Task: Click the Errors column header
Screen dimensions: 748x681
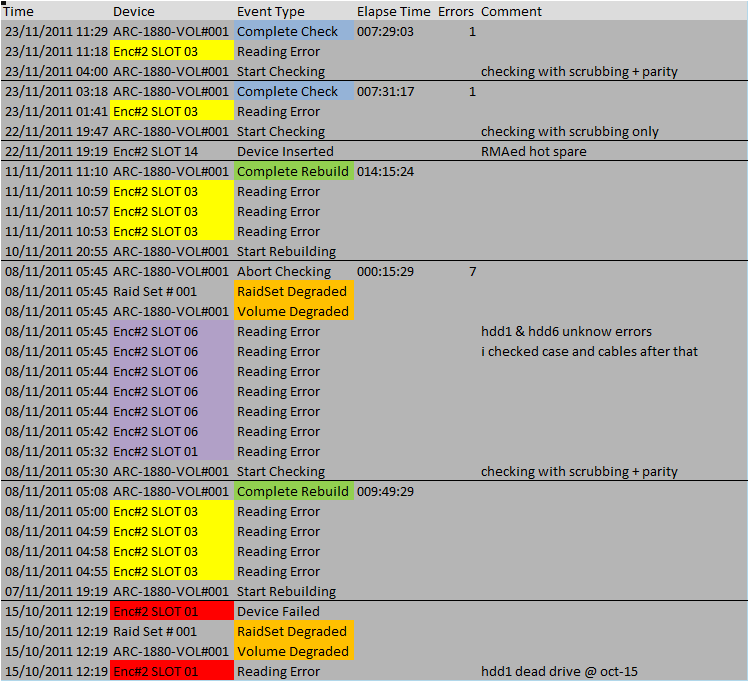Action: click(456, 11)
